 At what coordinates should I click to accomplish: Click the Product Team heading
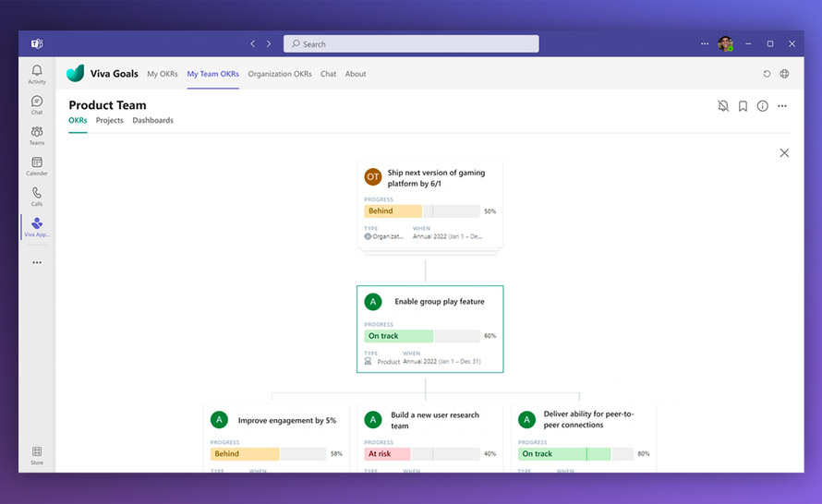point(107,105)
